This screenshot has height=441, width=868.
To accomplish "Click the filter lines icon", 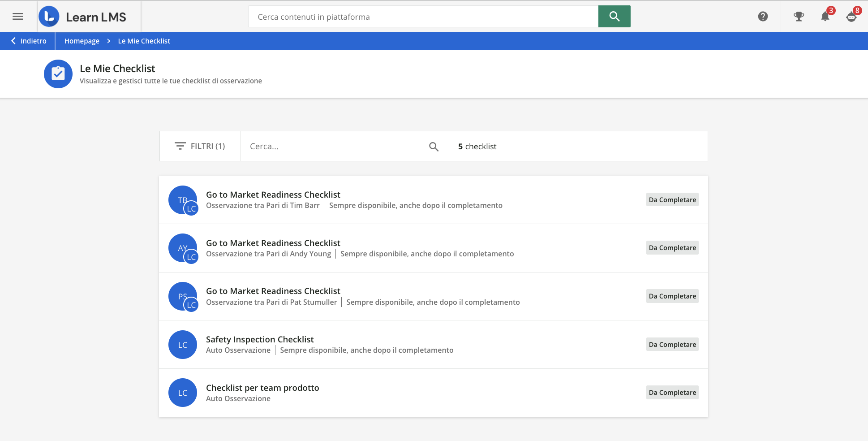I will [x=180, y=146].
